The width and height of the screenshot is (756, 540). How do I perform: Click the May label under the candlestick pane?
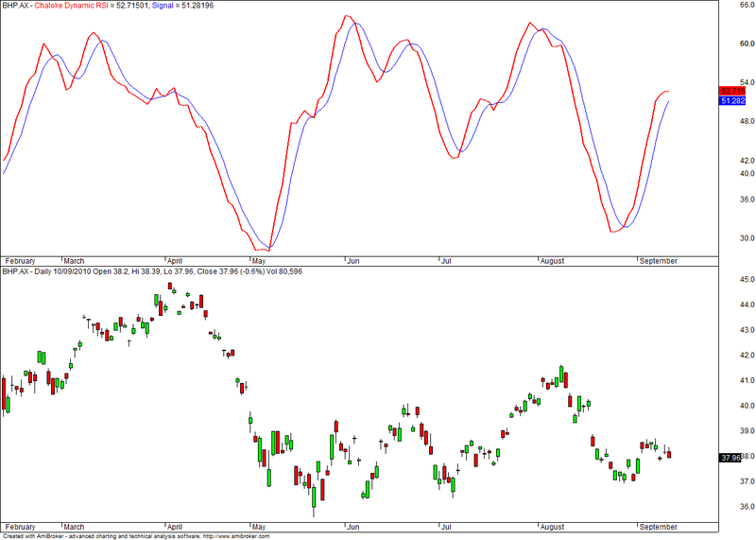(259, 527)
